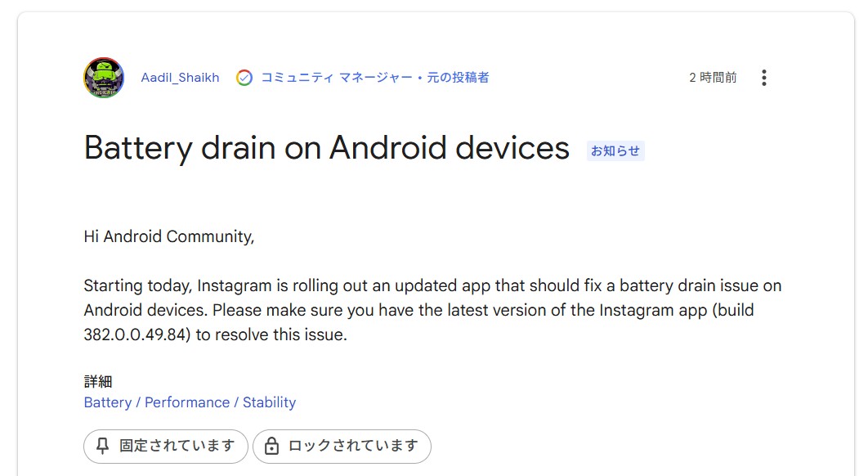Click the sentence starting with Starting today, Instagram
This screenshot has height=476, width=868.
432,286
